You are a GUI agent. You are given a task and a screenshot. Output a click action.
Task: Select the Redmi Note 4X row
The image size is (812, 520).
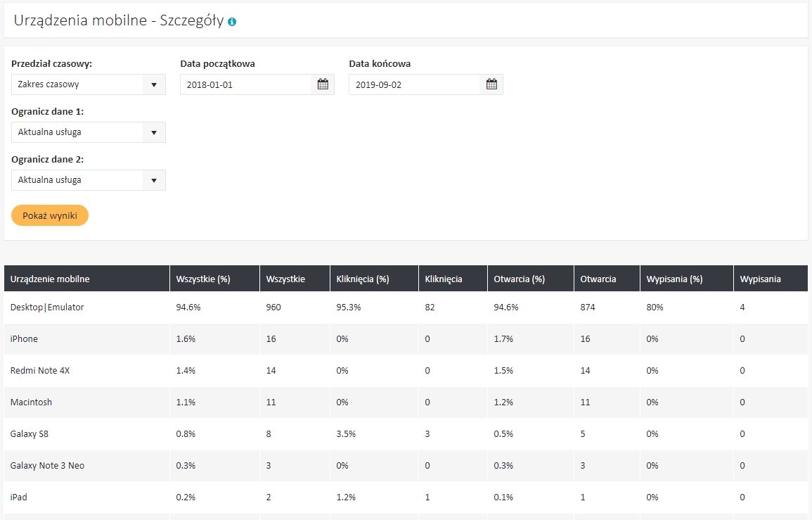pyautogui.click(x=40, y=371)
